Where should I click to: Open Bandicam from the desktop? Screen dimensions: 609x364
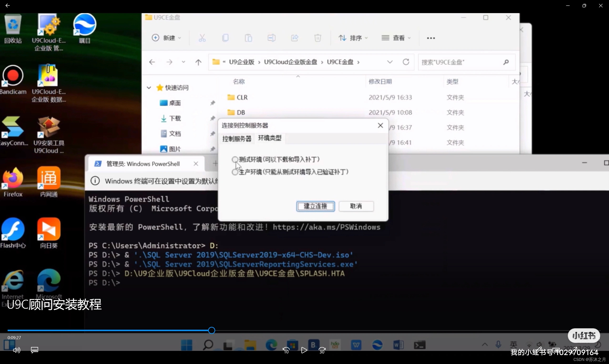(x=13, y=75)
